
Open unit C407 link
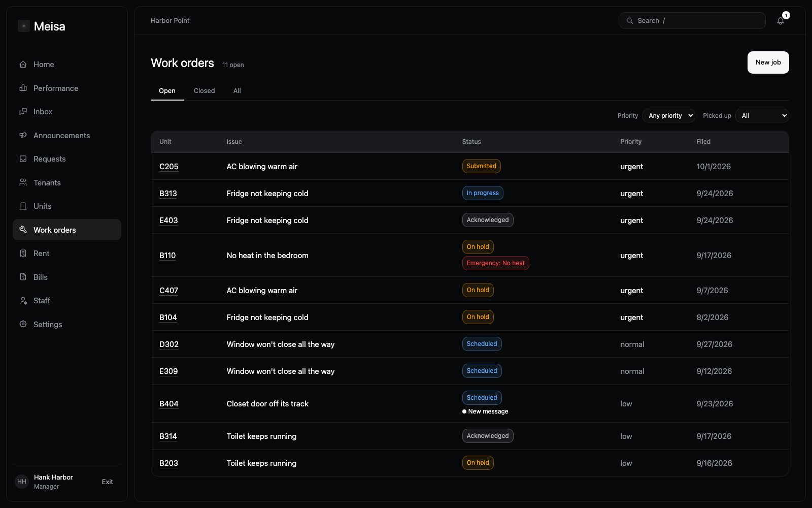pyautogui.click(x=168, y=291)
